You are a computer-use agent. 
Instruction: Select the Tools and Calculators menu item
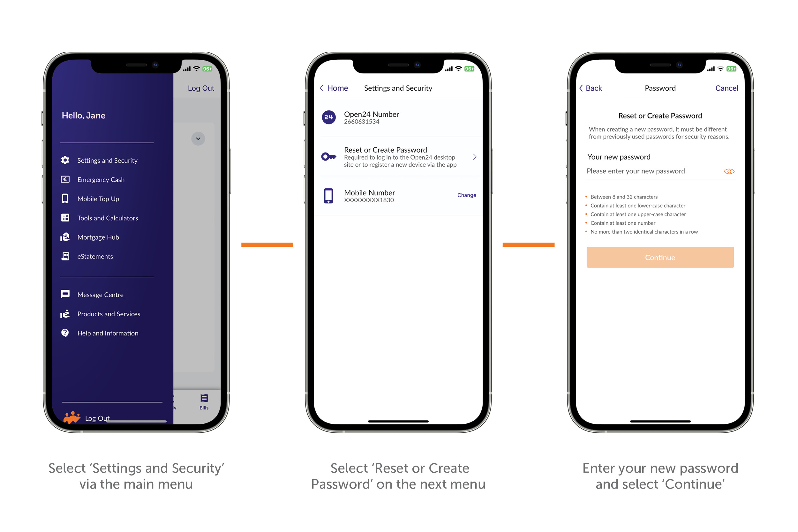click(107, 217)
